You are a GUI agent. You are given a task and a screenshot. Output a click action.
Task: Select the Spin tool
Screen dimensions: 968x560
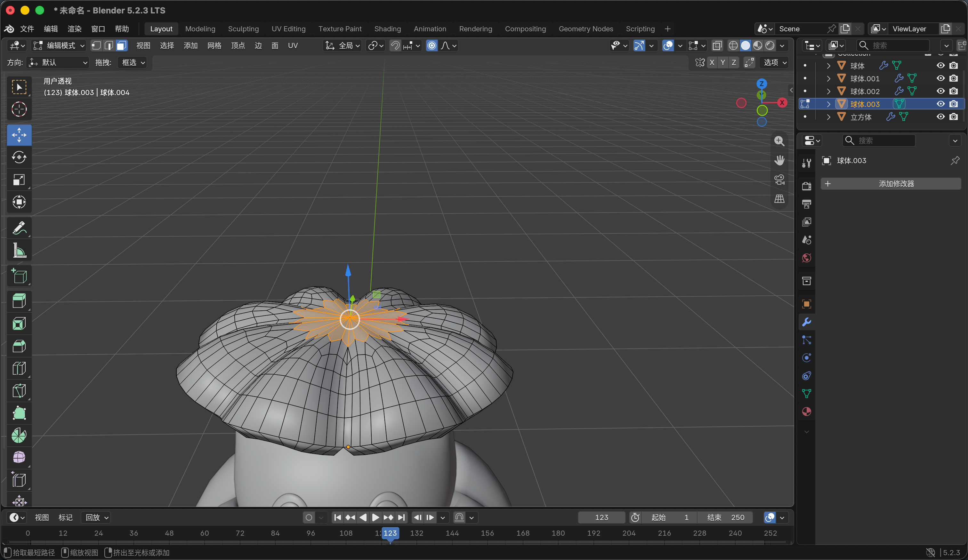pos(19,436)
